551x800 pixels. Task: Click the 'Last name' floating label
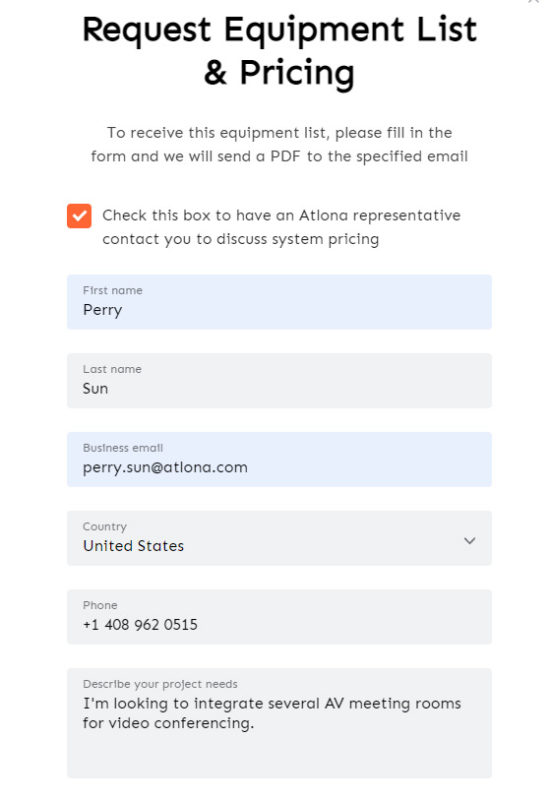tap(112, 369)
